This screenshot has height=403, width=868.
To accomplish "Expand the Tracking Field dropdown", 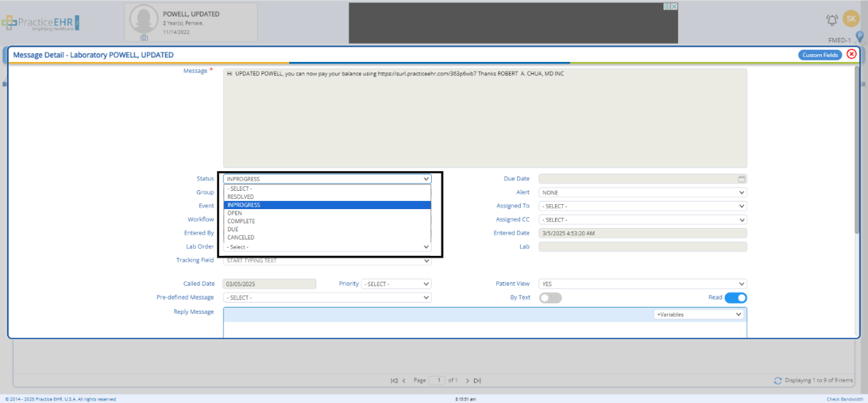I will point(327,260).
